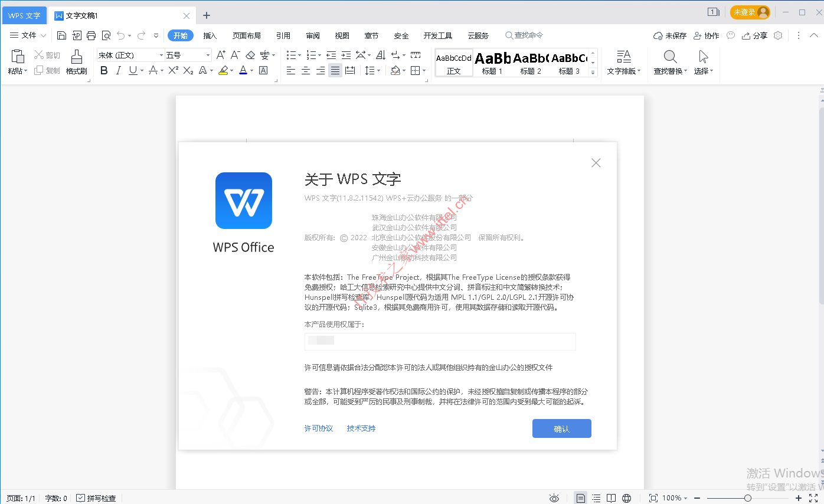The height and width of the screenshot is (504, 824).
Task: Click the Save document icon
Action: click(x=61, y=35)
